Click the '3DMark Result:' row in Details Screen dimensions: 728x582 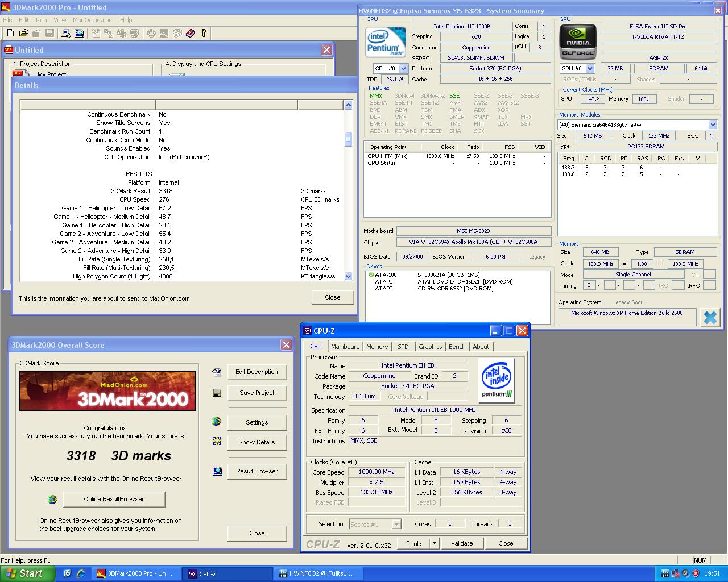coord(182,191)
